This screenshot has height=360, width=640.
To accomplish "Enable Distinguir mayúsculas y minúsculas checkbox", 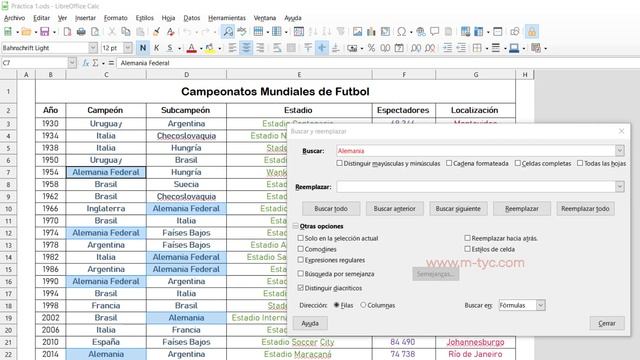I will pyautogui.click(x=340, y=163).
